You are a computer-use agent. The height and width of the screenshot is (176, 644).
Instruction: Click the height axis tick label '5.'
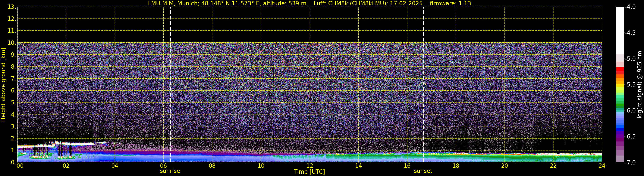(13, 103)
